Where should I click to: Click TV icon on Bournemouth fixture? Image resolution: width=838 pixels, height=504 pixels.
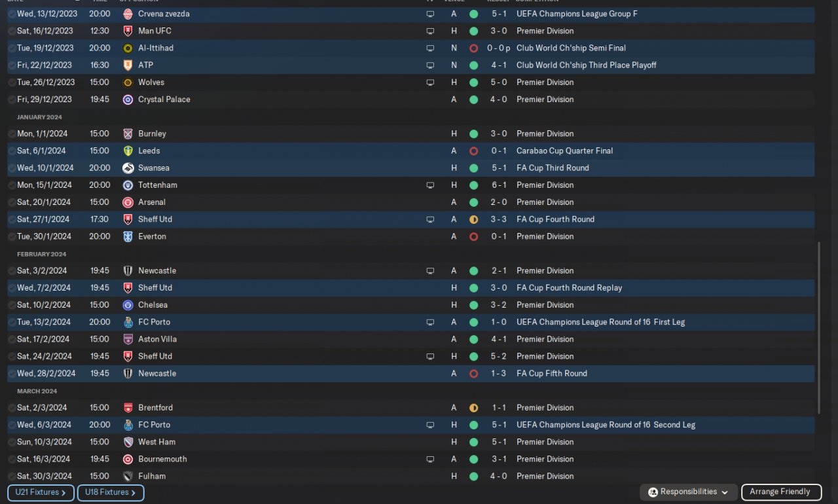coord(430,459)
